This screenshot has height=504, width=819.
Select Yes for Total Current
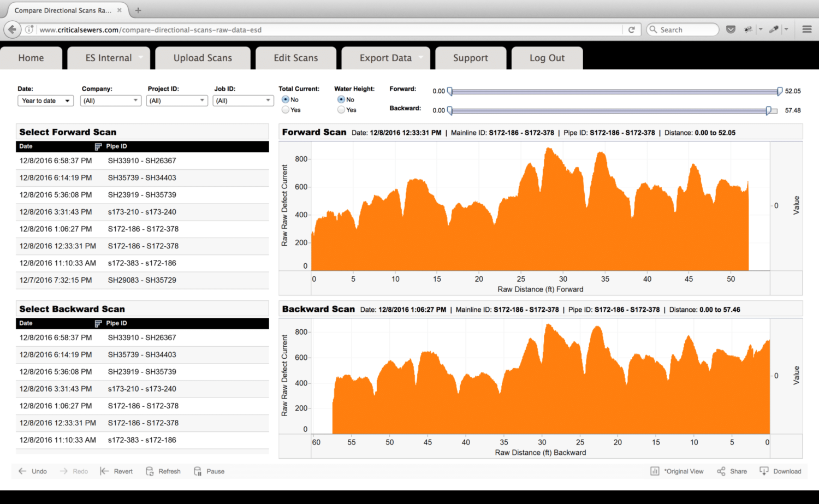coord(286,110)
